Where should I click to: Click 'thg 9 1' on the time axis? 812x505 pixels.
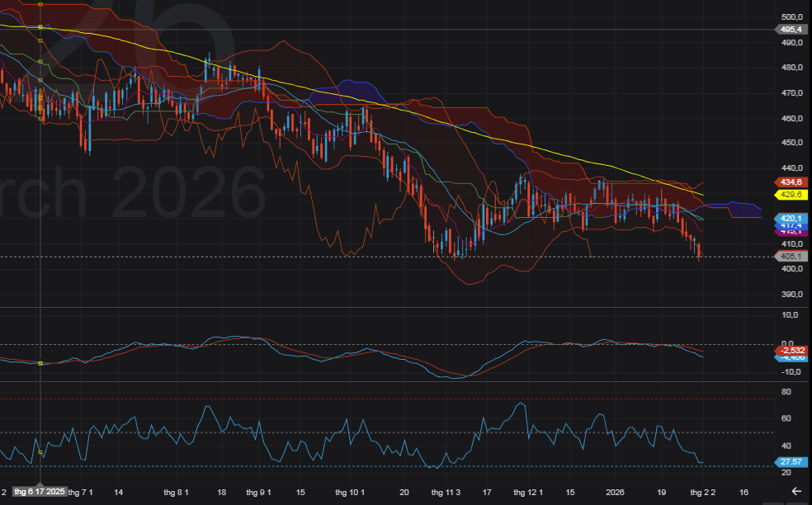coord(258,492)
